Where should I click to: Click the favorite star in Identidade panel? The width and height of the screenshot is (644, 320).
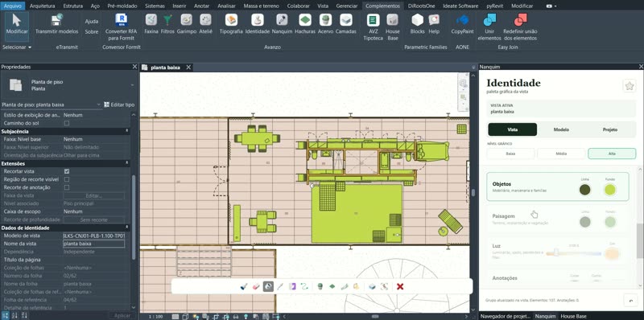click(630, 86)
